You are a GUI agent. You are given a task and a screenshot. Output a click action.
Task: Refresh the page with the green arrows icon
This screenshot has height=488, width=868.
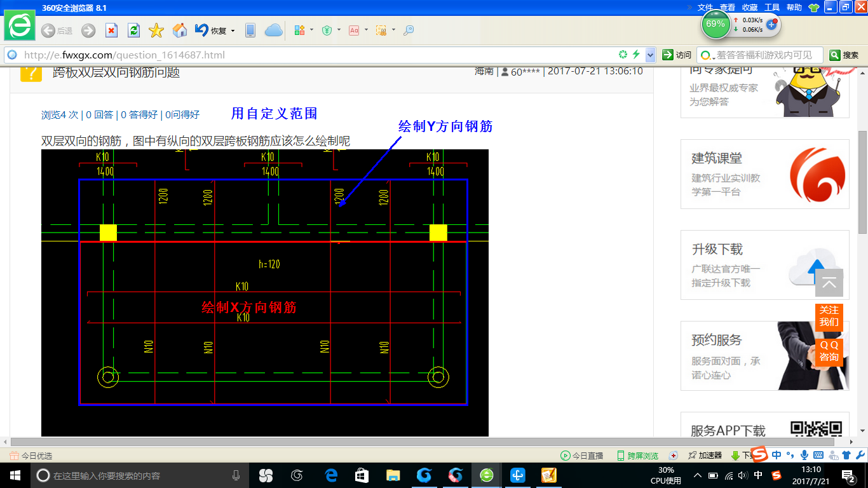pyautogui.click(x=133, y=30)
